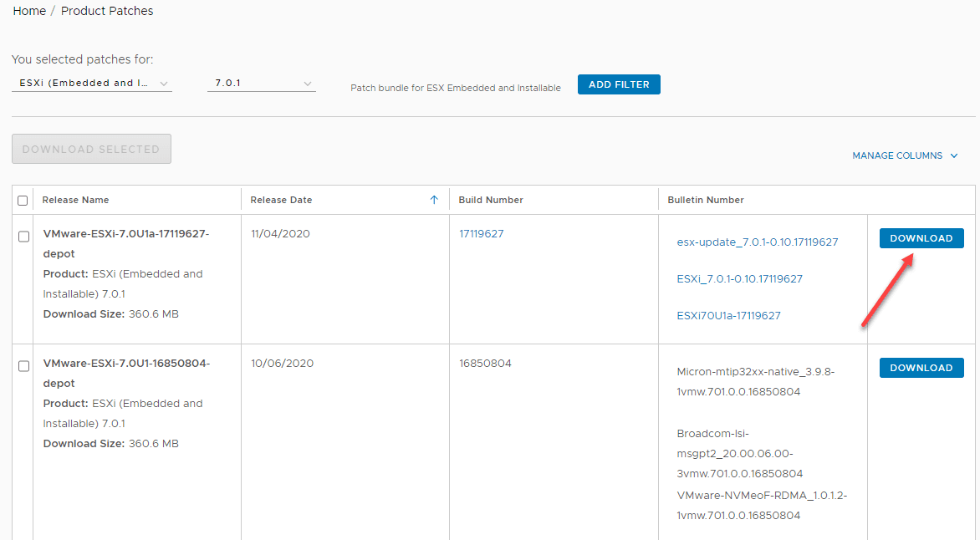Tick the select-all checkbox in table header
980x540 pixels.
(x=23, y=201)
